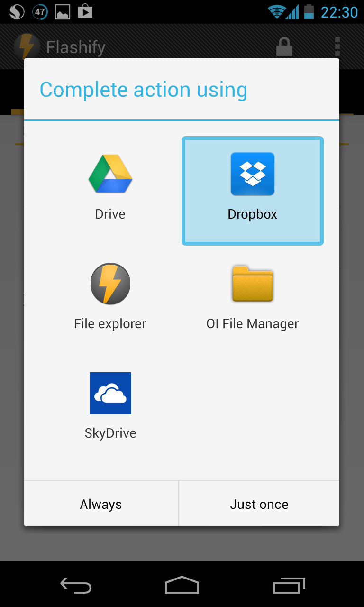364x607 pixels.
Task: Tap the 22:30 clock
Action: (339, 12)
